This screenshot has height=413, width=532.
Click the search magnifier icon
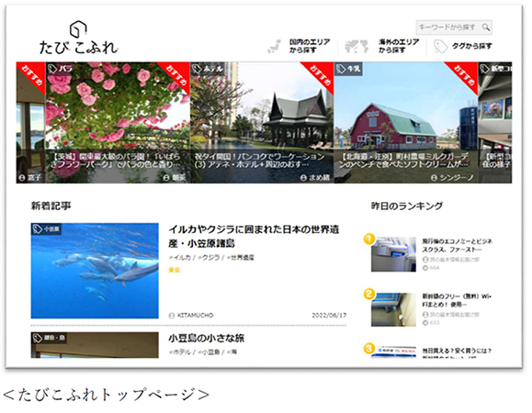(x=486, y=28)
